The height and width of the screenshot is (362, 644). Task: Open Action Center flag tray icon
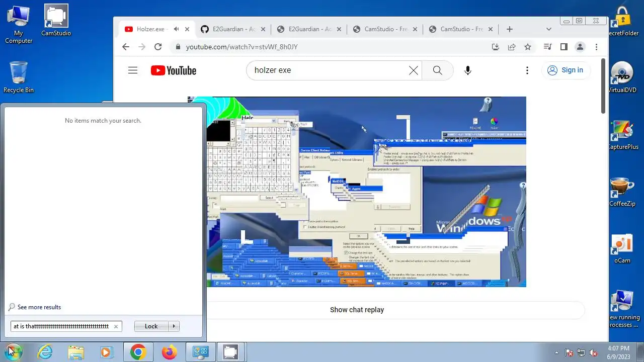point(569,352)
